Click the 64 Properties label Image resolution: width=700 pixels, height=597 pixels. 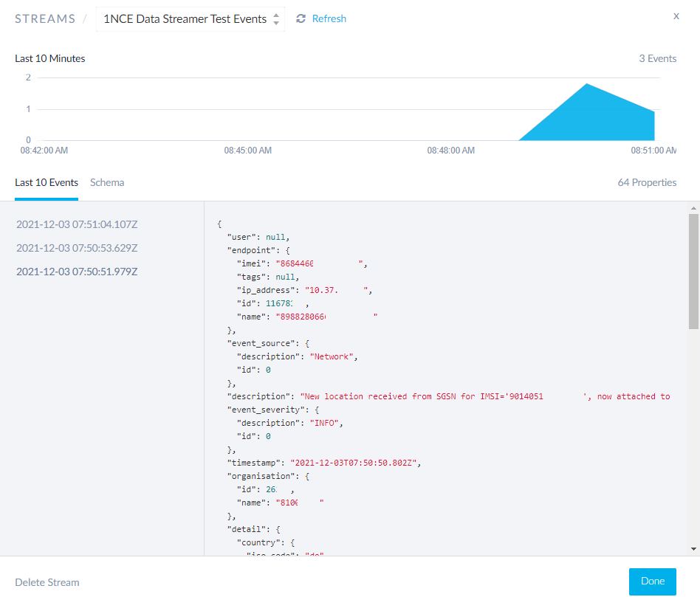click(647, 182)
